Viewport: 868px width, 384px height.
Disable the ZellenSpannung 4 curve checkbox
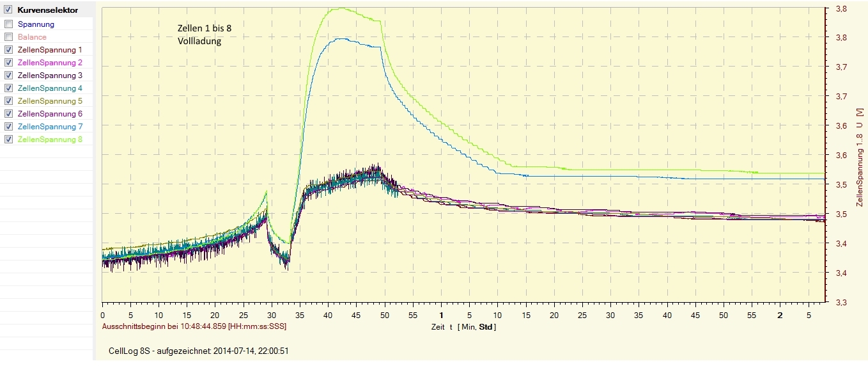[8, 88]
